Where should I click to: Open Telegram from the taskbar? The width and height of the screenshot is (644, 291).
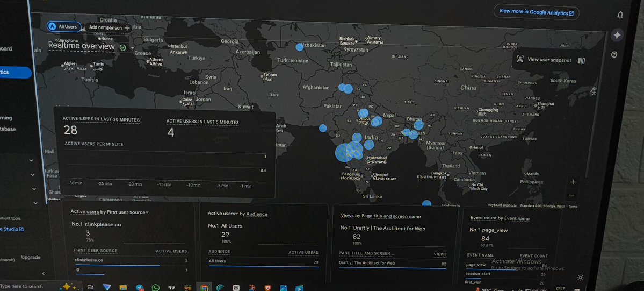click(x=140, y=288)
